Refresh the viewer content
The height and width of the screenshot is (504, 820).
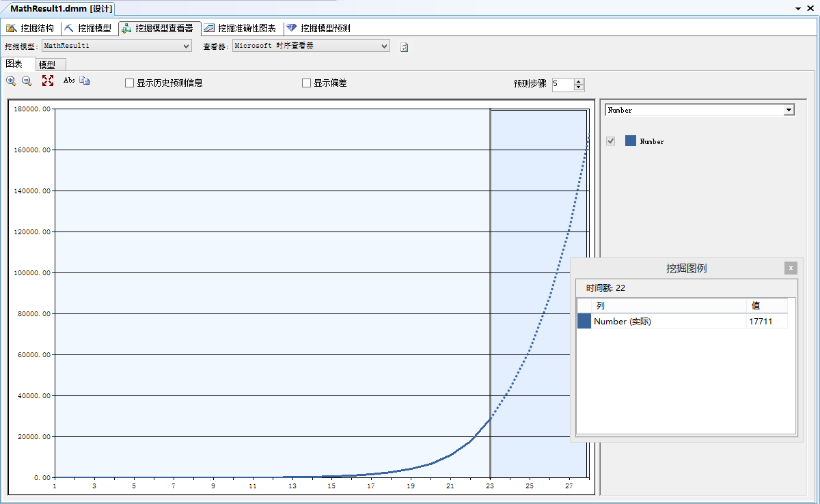[x=404, y=47]
